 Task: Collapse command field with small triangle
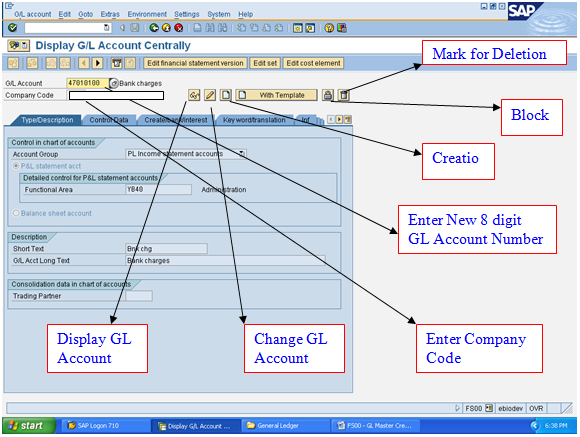click(122, 28)
